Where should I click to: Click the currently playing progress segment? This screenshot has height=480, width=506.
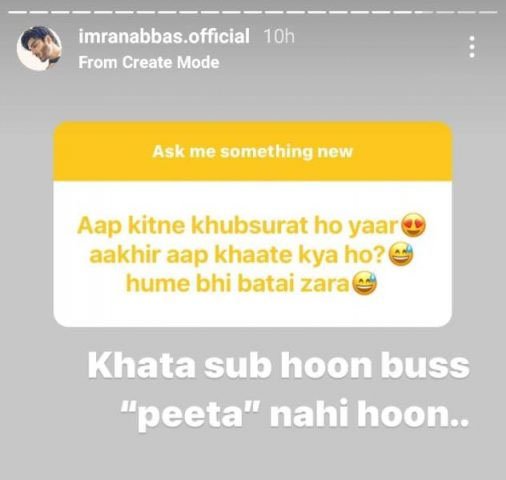point(423,12)
